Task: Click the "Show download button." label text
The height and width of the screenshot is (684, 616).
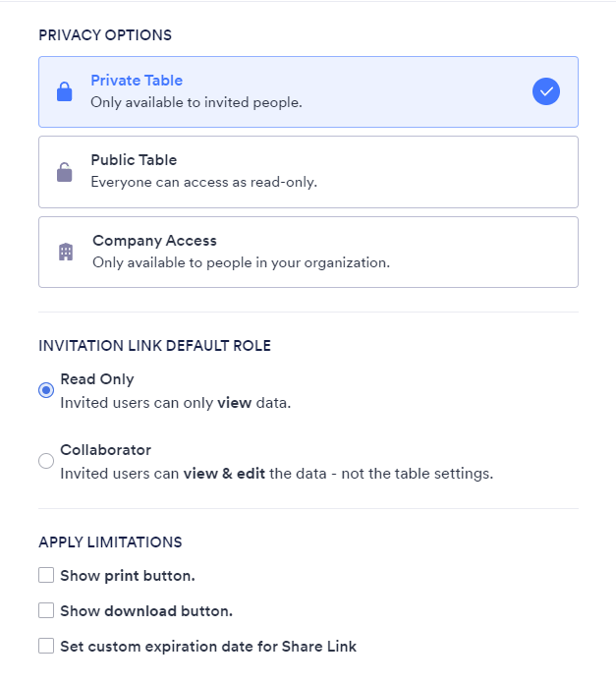Action: click(146, 611)
